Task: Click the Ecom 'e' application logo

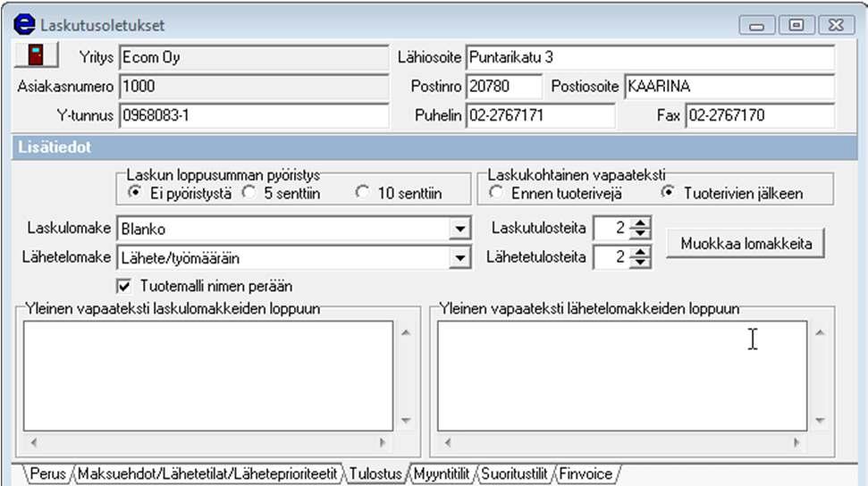Action: coord(24,24)
